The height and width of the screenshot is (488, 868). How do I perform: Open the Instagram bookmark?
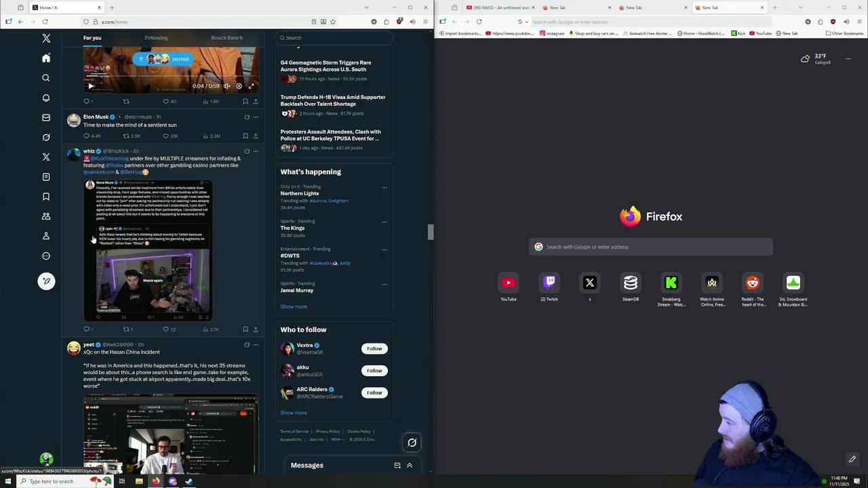(x=552, y=33)
